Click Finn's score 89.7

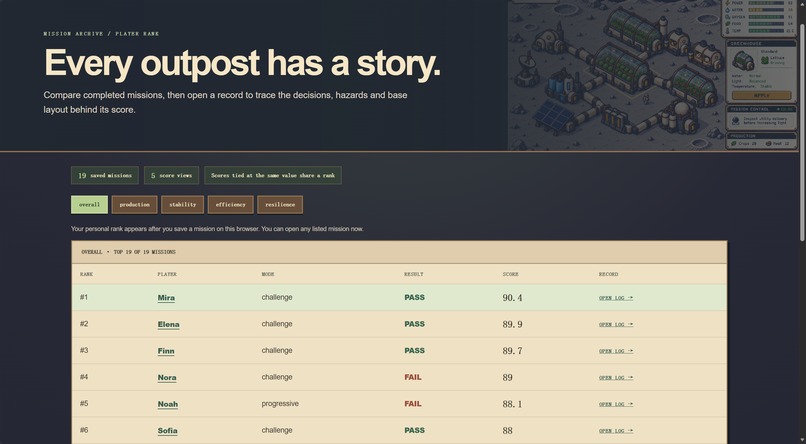(512, 352)
